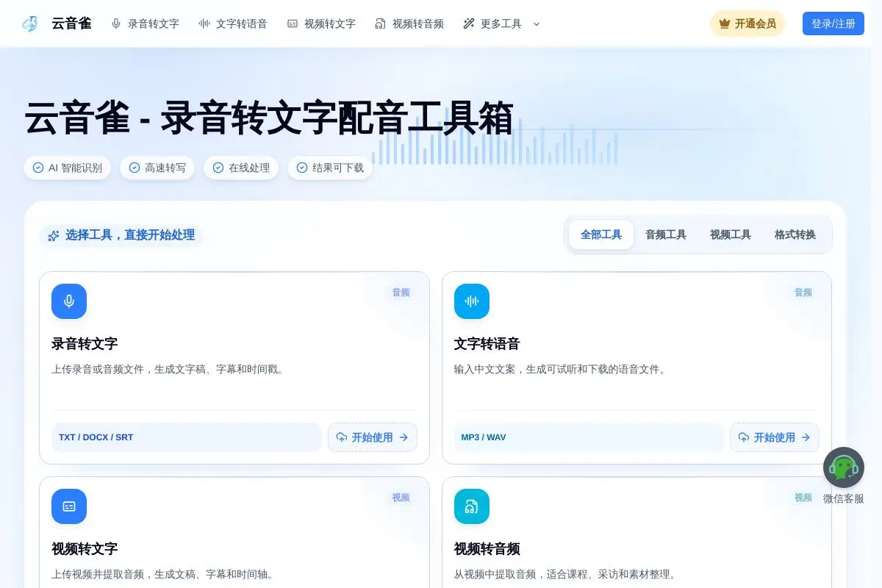Click the crown icon in 开通会员
This screenshot has width=882, height=588.
coord(725,24)
